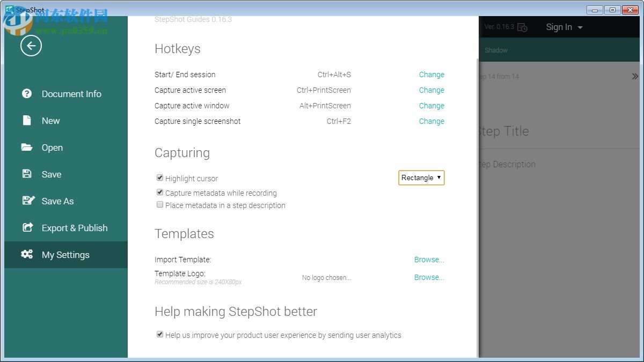Viewport: 644px width, 362px height.
Task: Click the 'Capture single screenshot' label
Action: (x=197, y=121)
